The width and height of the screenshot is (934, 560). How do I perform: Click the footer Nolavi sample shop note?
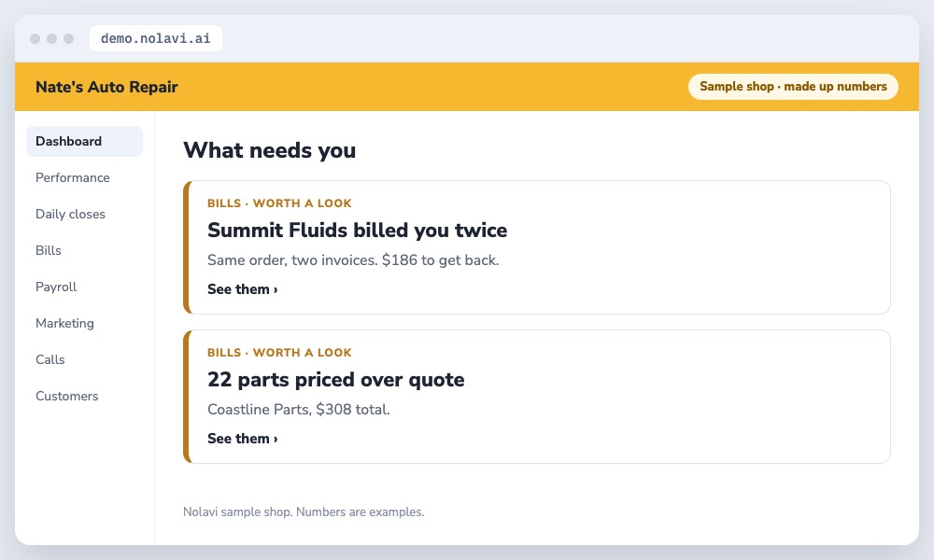click(304, 511)
